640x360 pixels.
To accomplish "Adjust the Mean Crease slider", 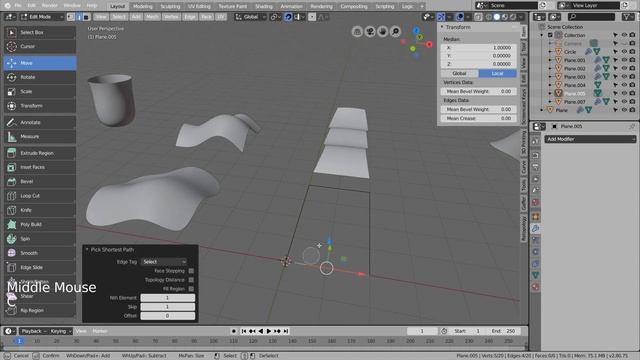I will point(478,118).
